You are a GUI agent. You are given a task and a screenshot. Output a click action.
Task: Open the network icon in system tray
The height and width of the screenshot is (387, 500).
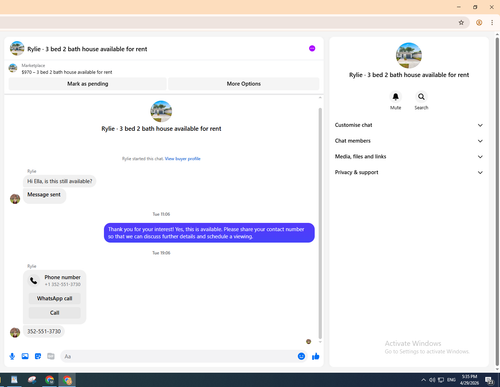(441, 380)
